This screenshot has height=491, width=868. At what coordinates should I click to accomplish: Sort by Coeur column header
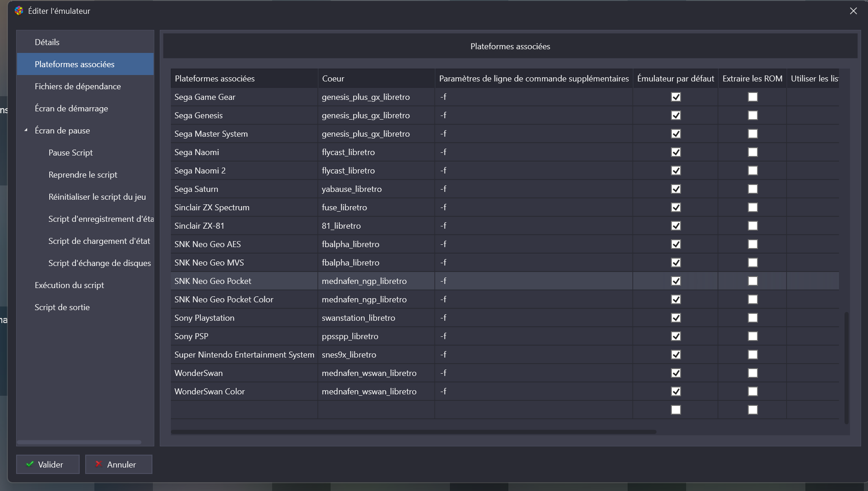click(376, 78)
